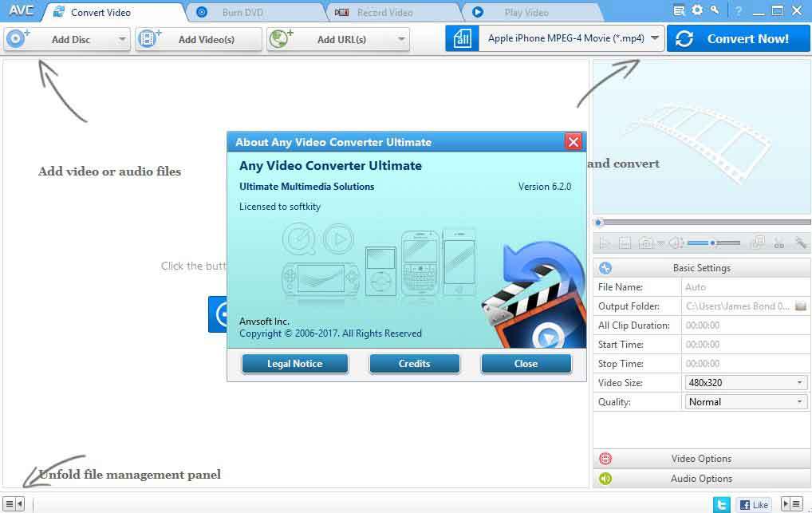The width and height of the screenshot is (812, 513).
Task: Click the Legal Notice button
Action: tap(294, 364)
